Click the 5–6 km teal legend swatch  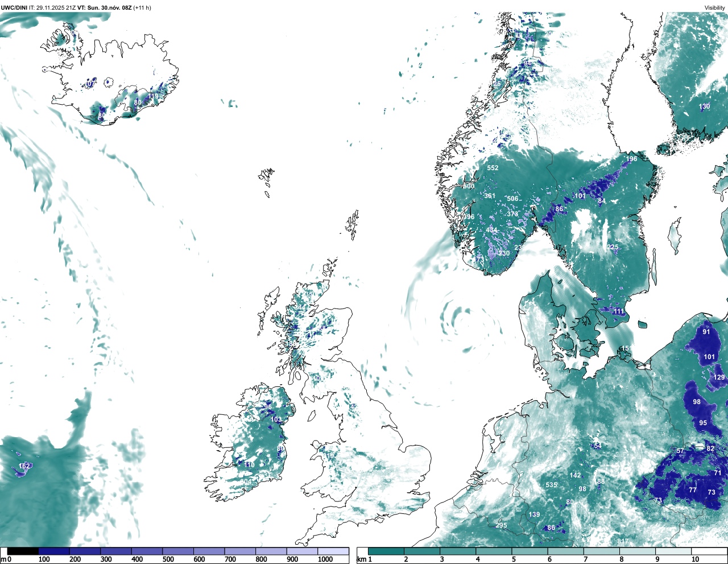tap(530, 551)
